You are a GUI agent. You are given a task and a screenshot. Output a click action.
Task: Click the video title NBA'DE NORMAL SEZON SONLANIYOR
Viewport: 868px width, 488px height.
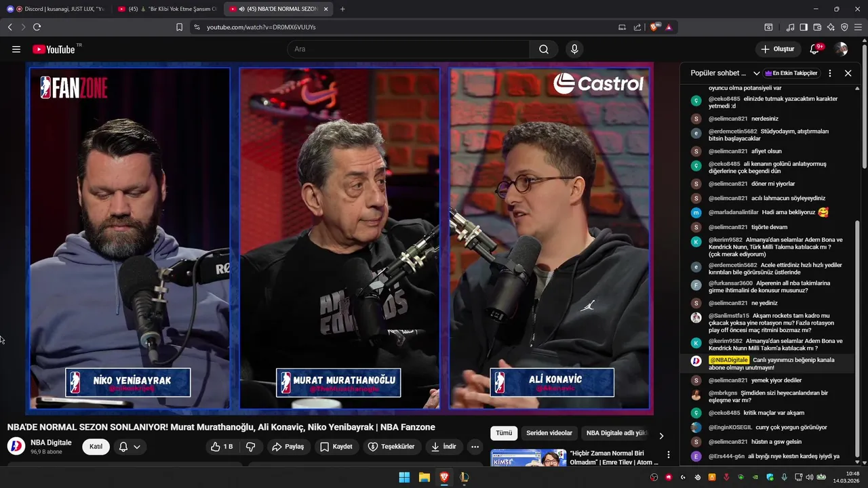(x=221, y=427)
